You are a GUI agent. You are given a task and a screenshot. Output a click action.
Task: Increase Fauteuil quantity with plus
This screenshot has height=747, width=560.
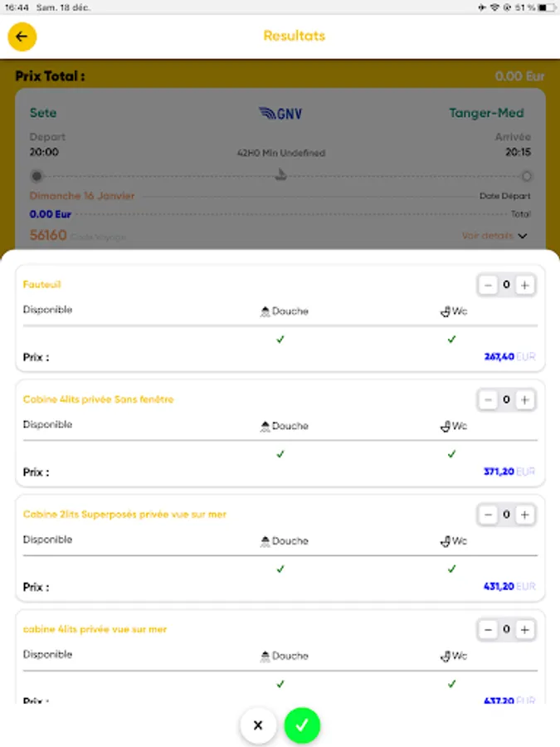point(524,286)
